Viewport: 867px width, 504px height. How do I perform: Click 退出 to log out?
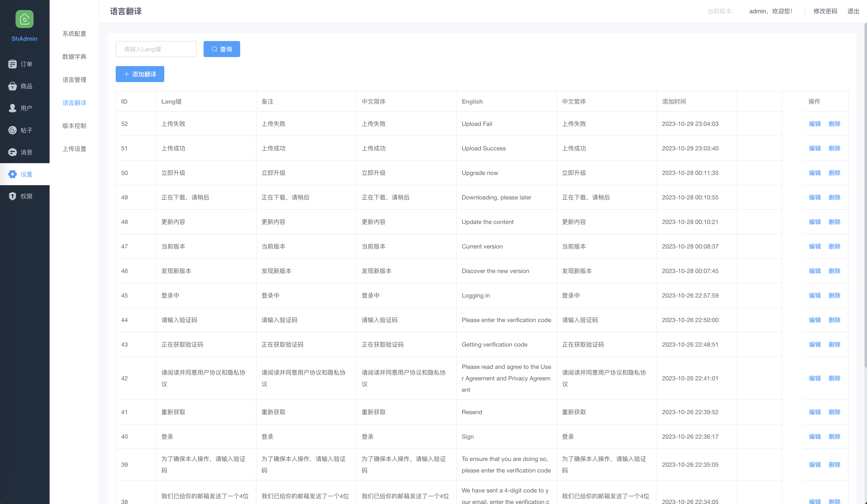click(x=853, y=11)
